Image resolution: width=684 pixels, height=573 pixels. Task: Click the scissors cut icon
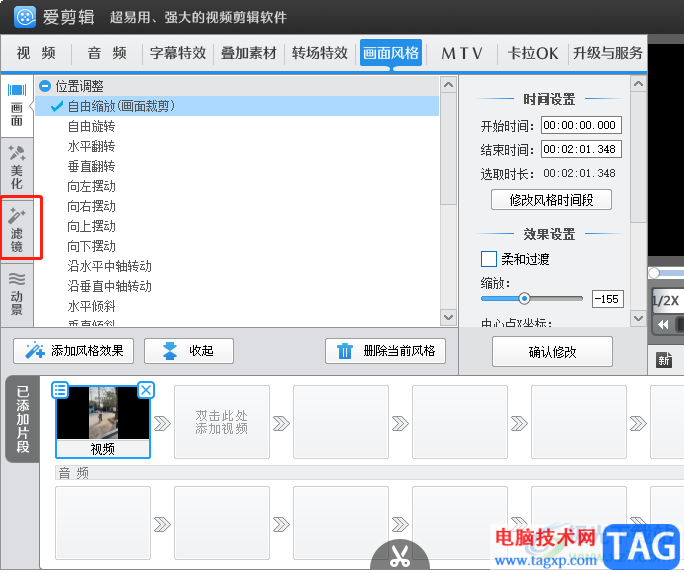point(400,556)
